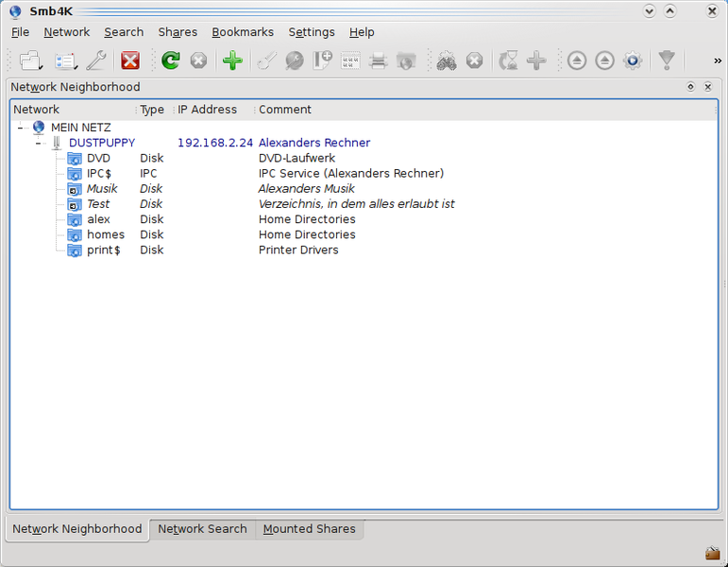Click the gear with play arrow icon
This screenshot has height=567, width=728.
(633, 60)
